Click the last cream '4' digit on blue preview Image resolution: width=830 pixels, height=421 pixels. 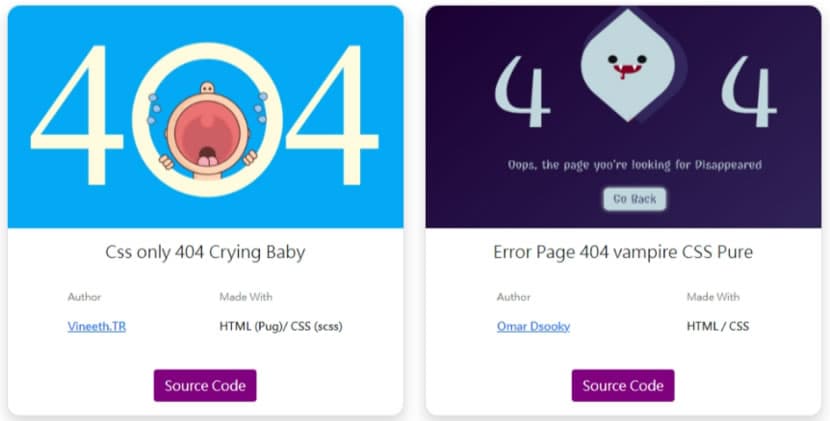tap(332, 115)
